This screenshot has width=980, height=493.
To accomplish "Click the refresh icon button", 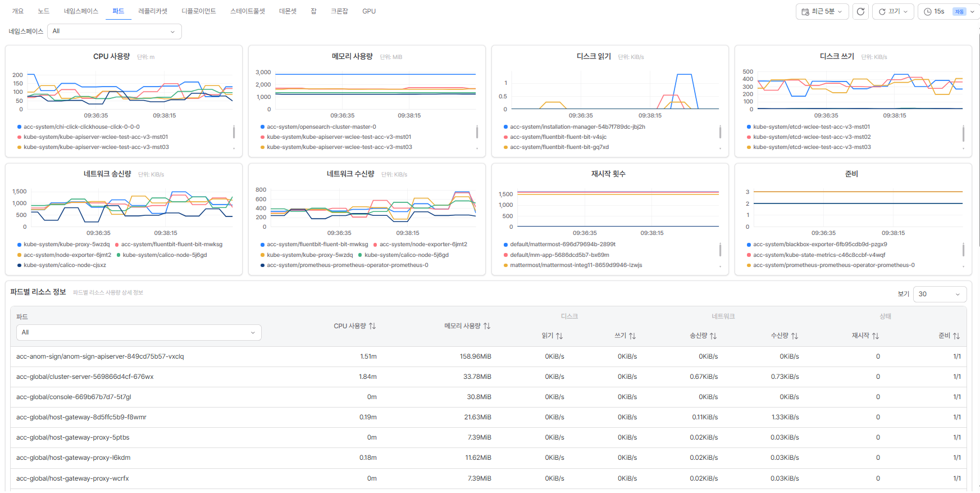I will pos(860,11).
